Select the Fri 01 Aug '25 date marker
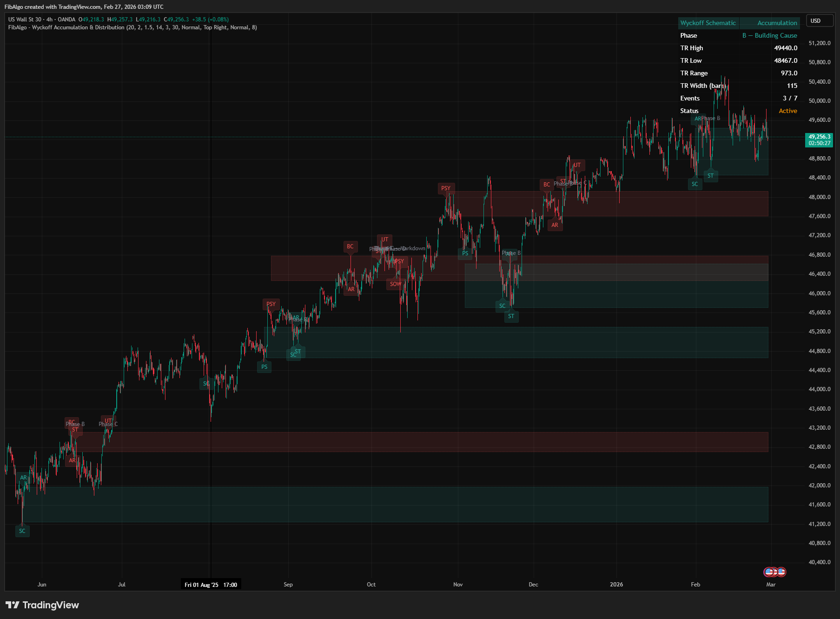The height and width of the screenshot is (619, 840). (x=211, y=585)
